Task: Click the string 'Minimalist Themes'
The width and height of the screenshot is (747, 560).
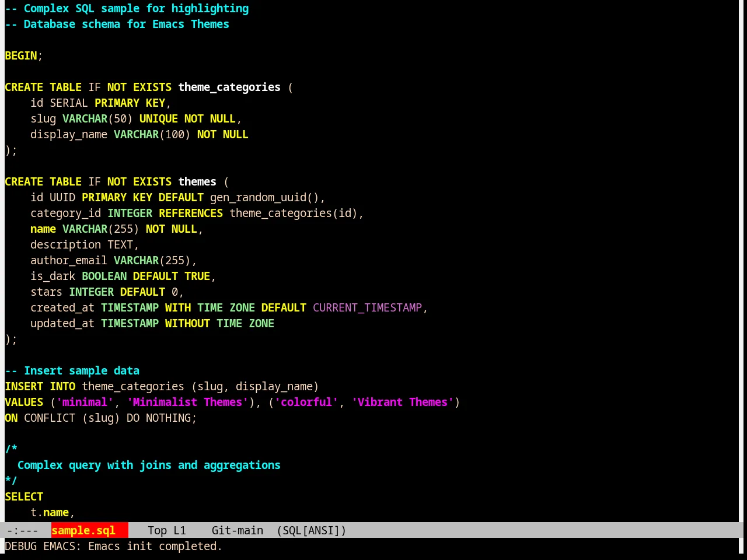Action: click(x=187, y=402)
